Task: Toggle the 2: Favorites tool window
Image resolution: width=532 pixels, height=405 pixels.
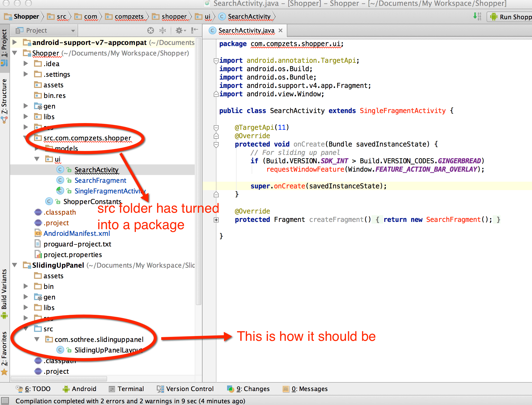Action: [4, 353]
